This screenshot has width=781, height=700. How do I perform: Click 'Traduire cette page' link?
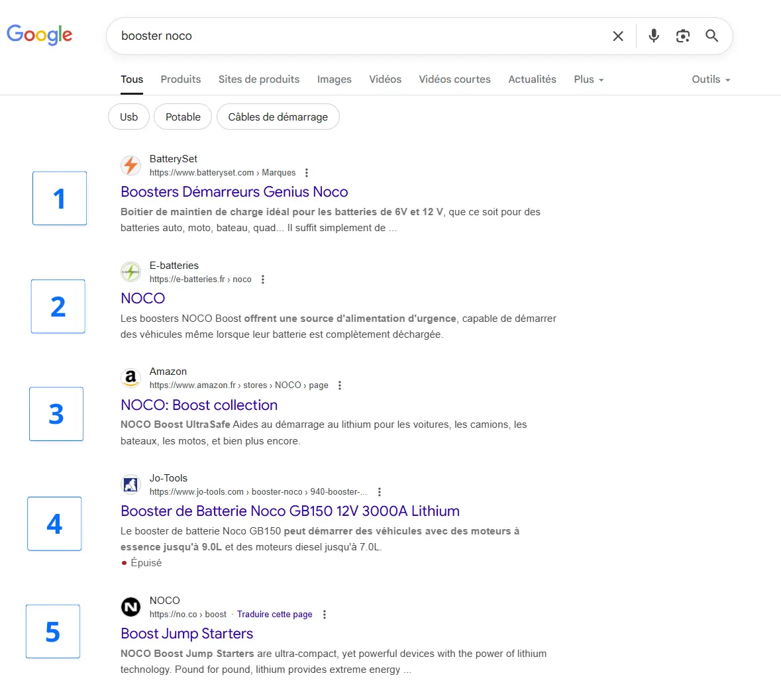[x=274, y=615]
